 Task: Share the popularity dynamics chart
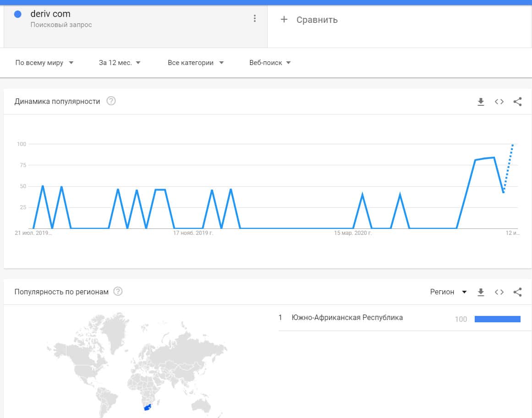point(517,102)
